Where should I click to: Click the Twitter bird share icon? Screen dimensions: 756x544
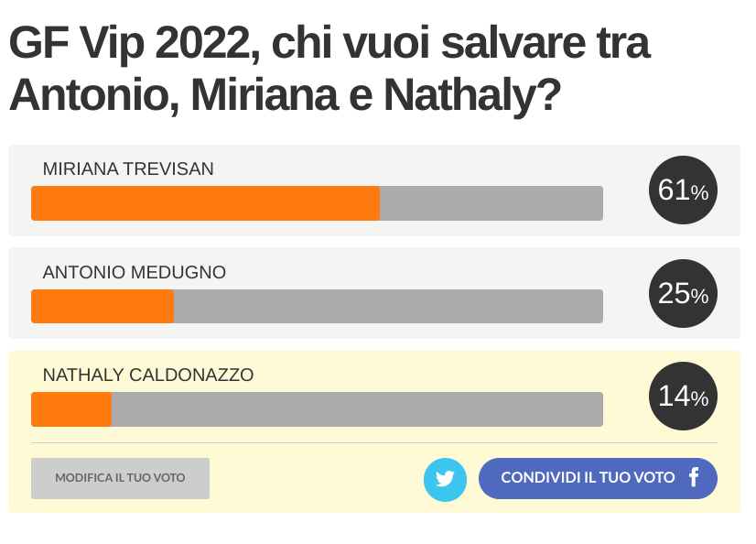[x=445, y=479]
